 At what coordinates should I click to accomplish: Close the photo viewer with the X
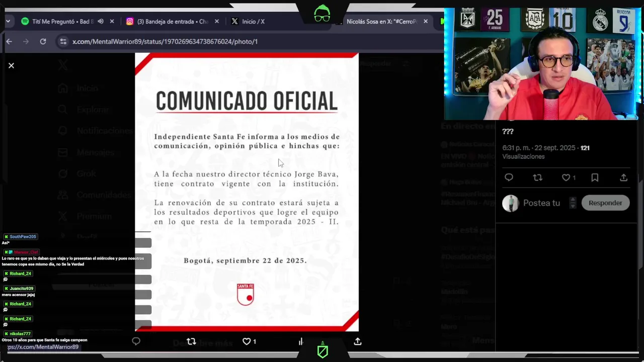pyautogui.click(x=11, y=65)
